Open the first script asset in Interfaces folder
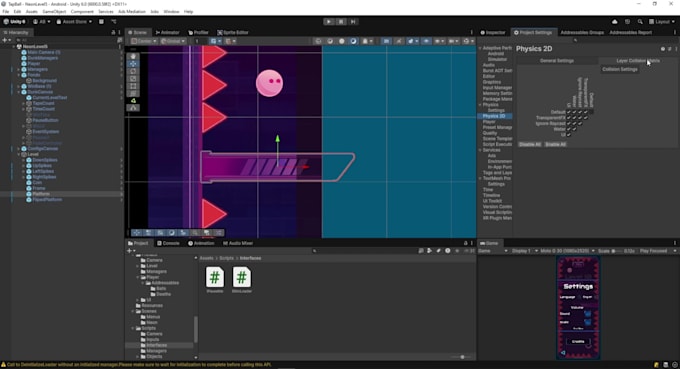 [x=215, y=281]
